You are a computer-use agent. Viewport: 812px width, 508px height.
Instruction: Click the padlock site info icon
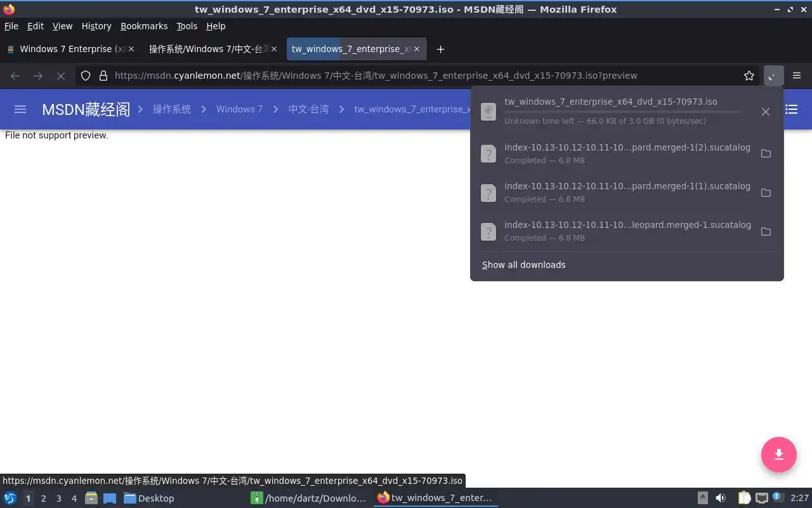pyautogui.click(x=103, y=76)
